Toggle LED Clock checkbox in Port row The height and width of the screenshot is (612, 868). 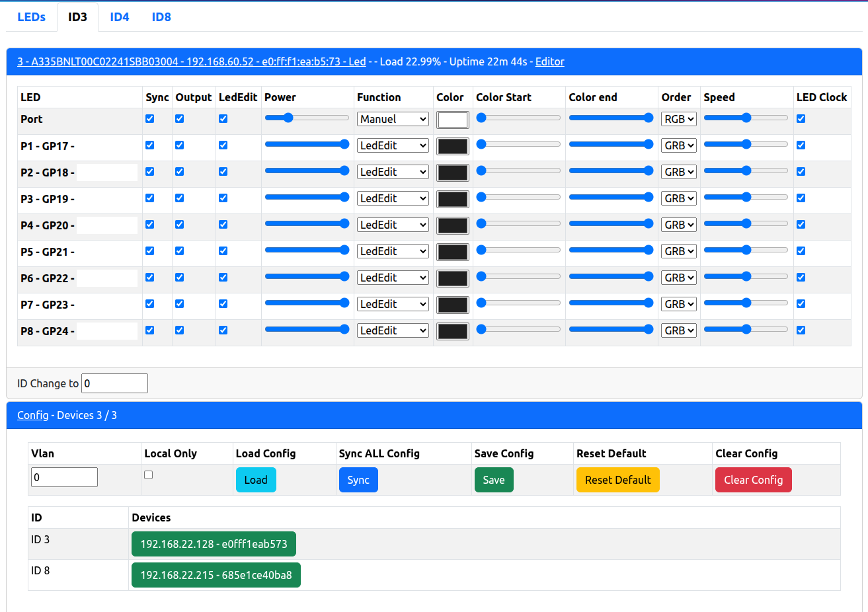801,119
